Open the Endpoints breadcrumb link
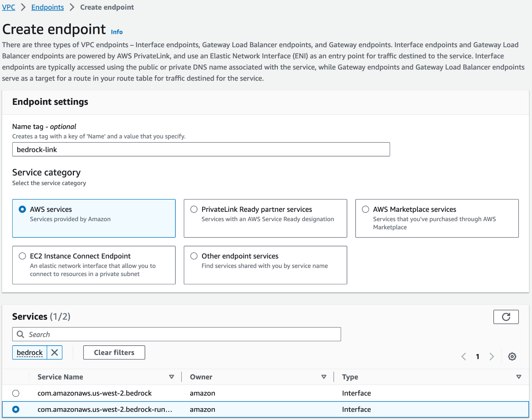 tap(47, 7)
